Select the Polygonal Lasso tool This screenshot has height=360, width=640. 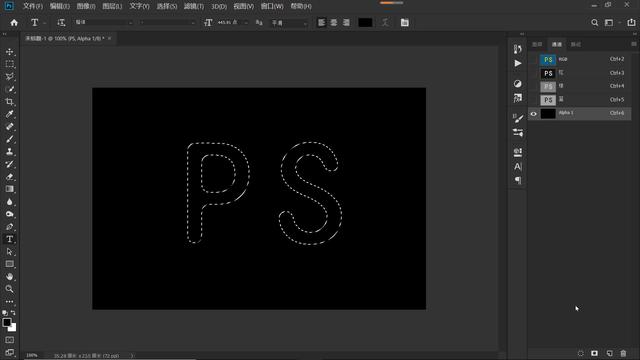pos(9,77)
